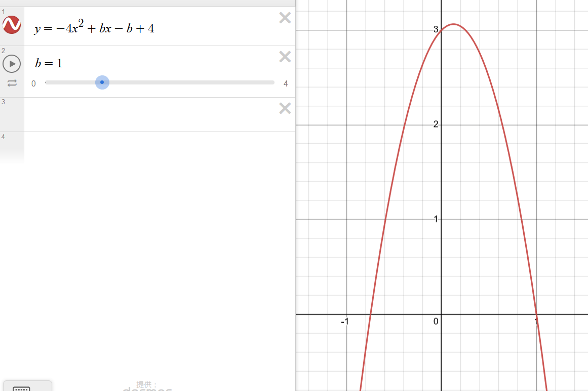Click the Desmos watermark at bottom
Screen dimensions: 588x391
click(x=147, y=389)
